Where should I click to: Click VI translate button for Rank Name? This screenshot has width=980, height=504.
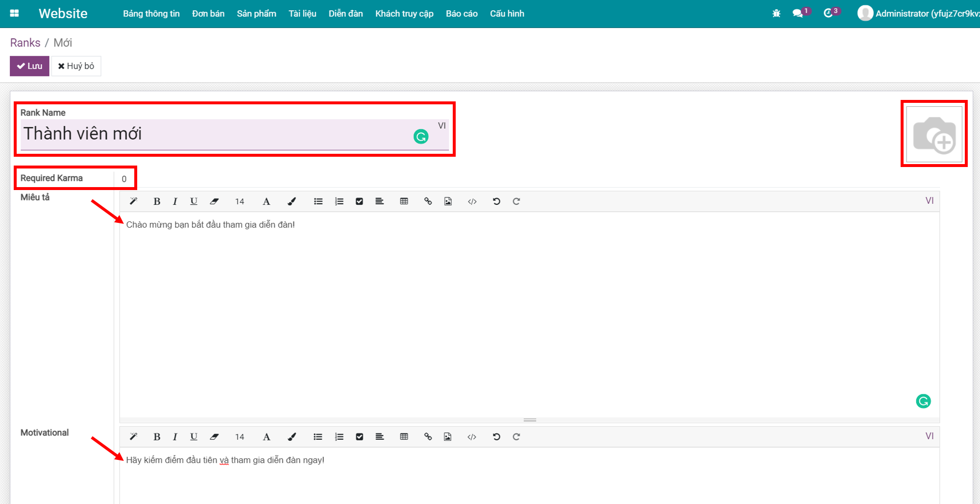441,125
